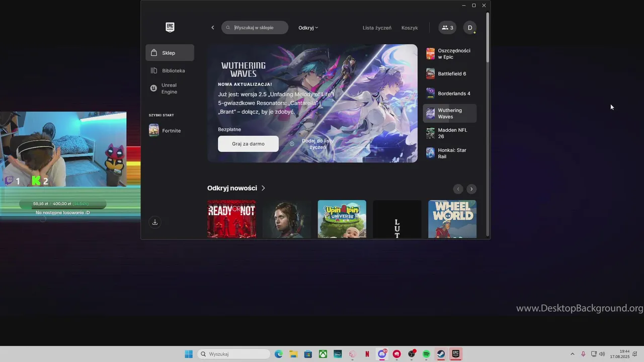644x362 pixels.
Task: Open Discord from taskbar
Action: coord(382,354)
